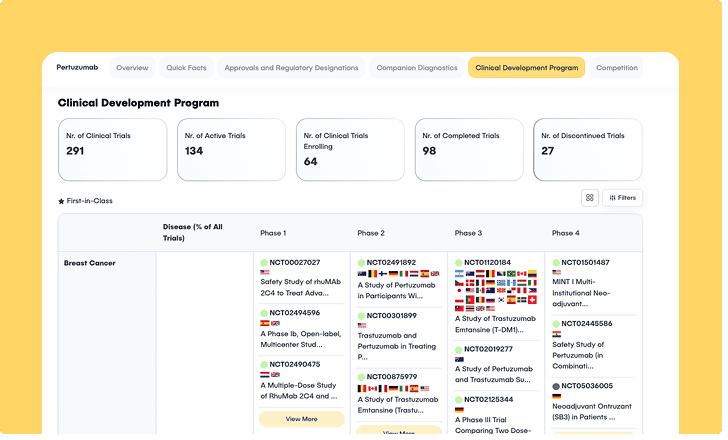The width and height of the screenshot is (728, 440).
Task: Click the Nr. of Completed Trials card
Action: [x=469, y=149]
